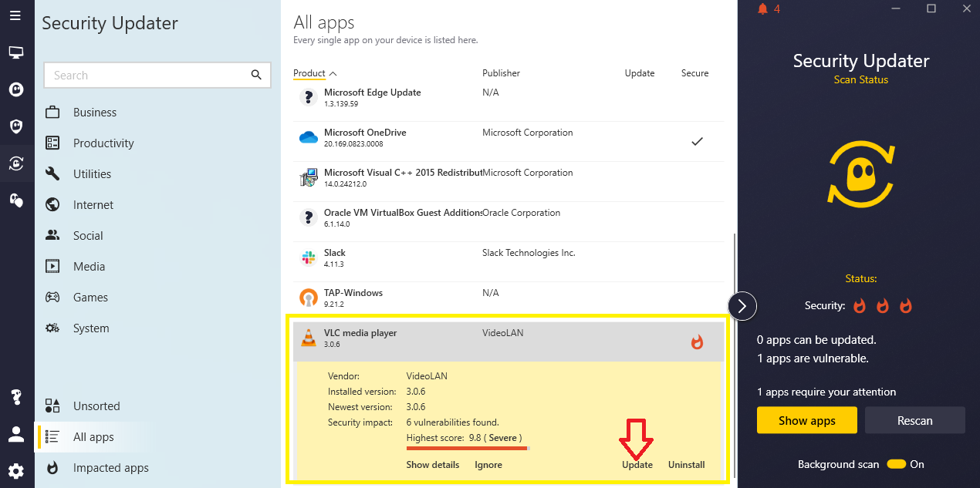
Task: Sort by the Secure column header
Action: point(694,73)
